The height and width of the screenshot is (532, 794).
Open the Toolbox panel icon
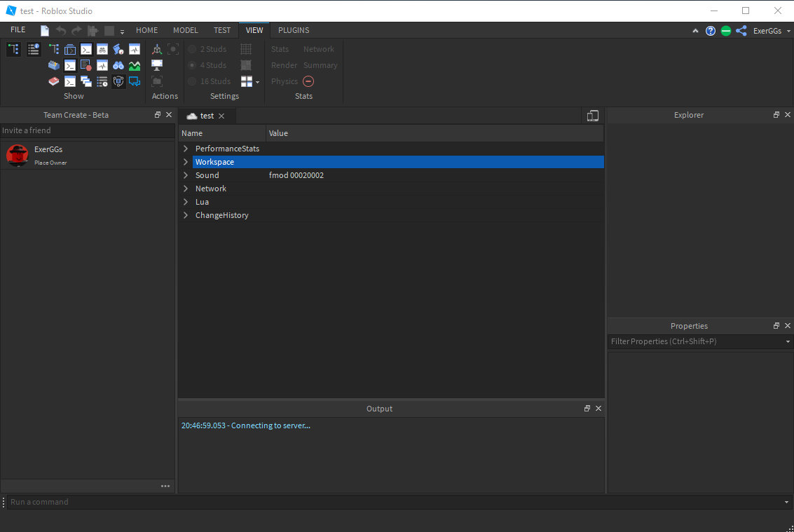tap(54, 65)
